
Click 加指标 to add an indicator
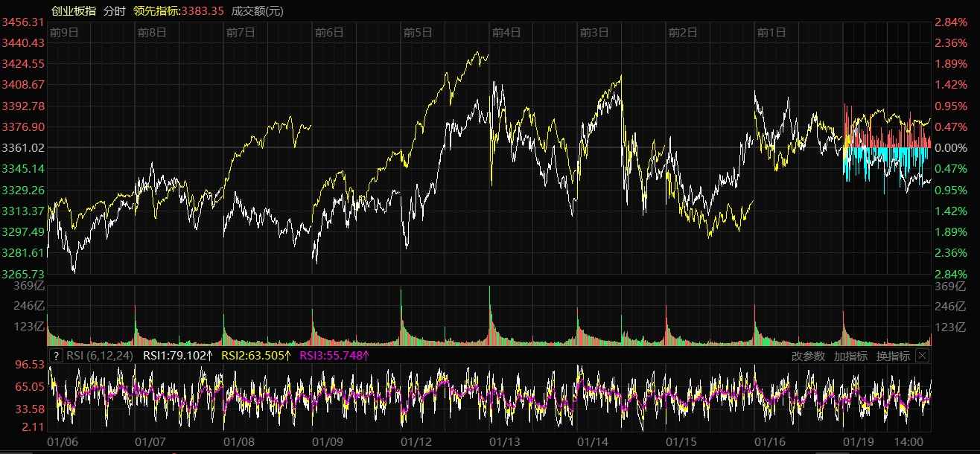coord(850,356)
